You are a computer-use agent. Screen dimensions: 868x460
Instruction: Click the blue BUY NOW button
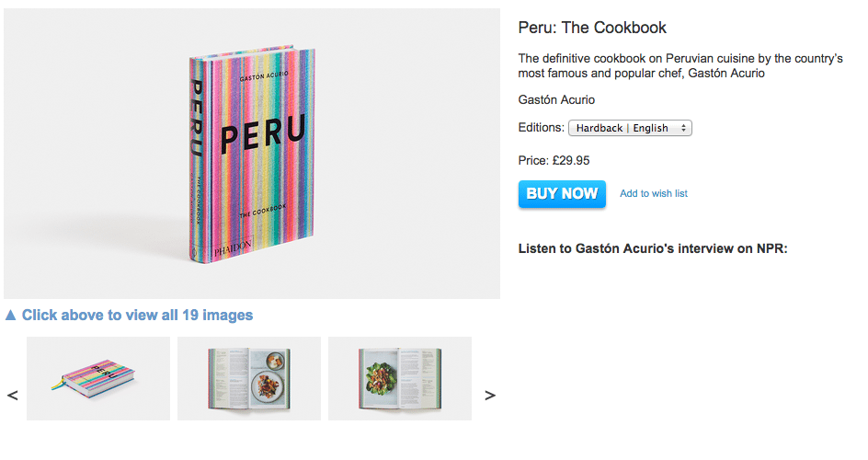[562, 194]
